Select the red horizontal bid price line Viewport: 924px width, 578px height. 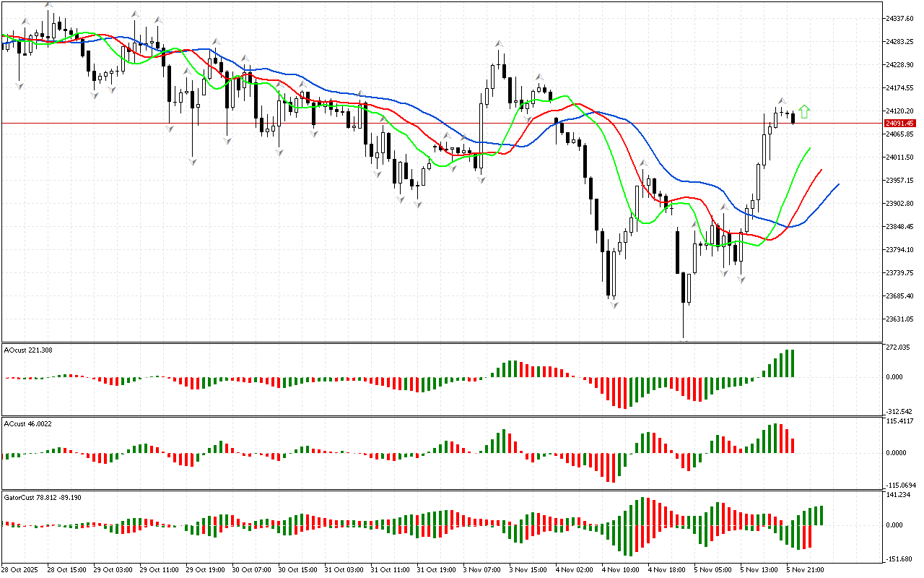pos(433,124)
